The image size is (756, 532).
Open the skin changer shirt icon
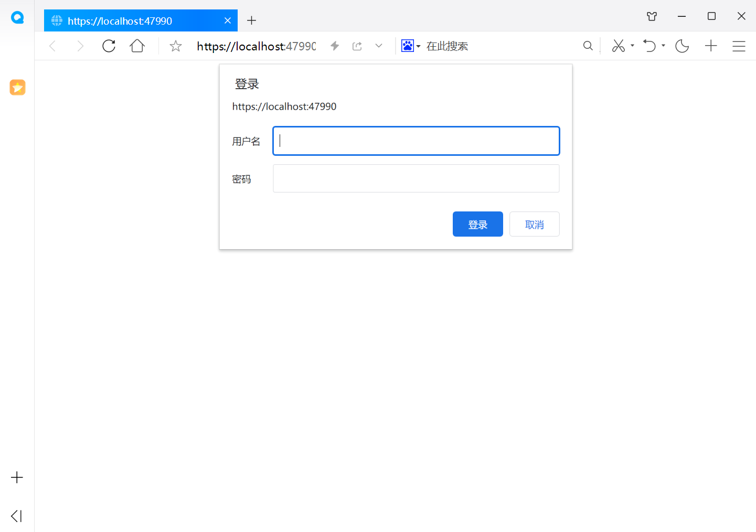coord(652,16)
